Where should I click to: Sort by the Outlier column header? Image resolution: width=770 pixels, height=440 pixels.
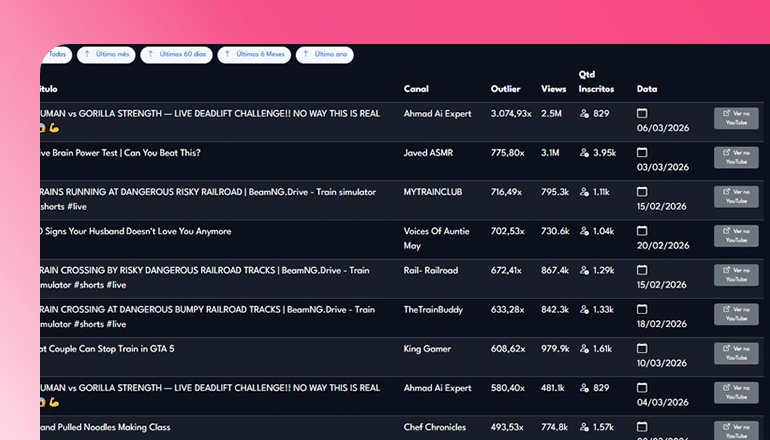[x=505, y=89]
